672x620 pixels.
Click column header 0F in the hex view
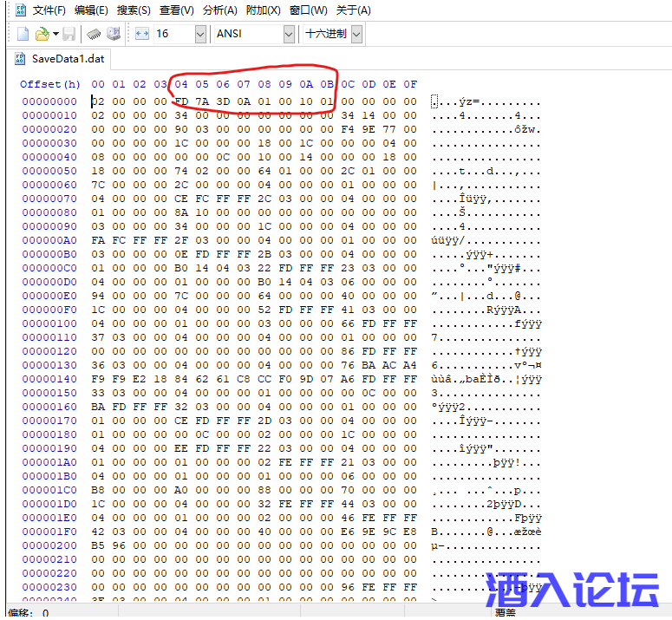[x=410, y=84]
